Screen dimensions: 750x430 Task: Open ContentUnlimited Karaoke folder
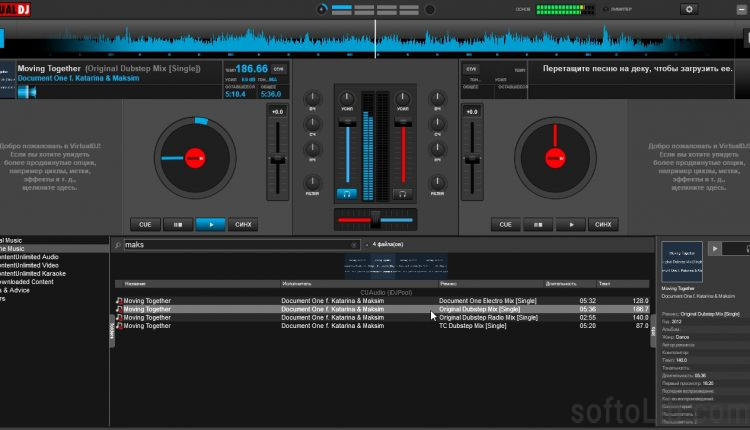click(x=33, y=274)
